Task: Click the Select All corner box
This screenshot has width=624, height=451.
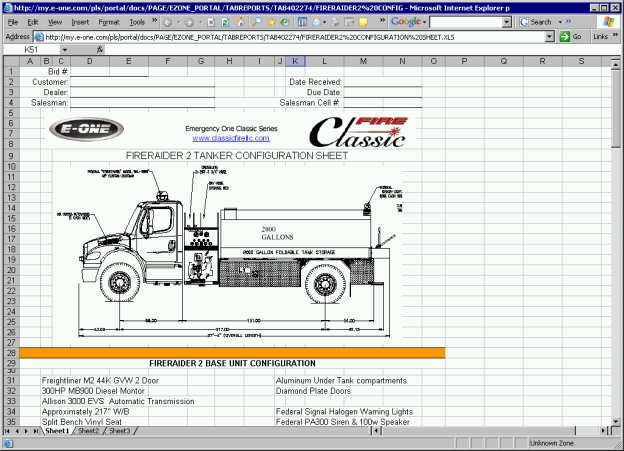Action: [12, 61]
